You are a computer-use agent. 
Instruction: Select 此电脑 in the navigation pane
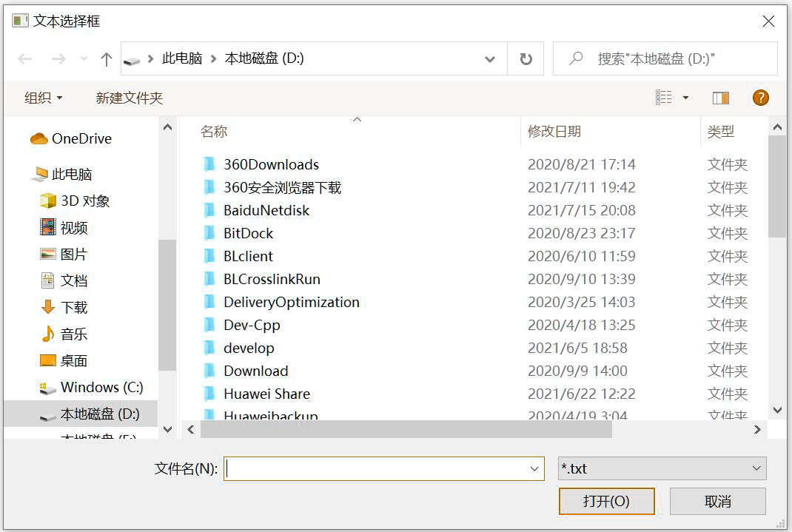pos(61,174)
